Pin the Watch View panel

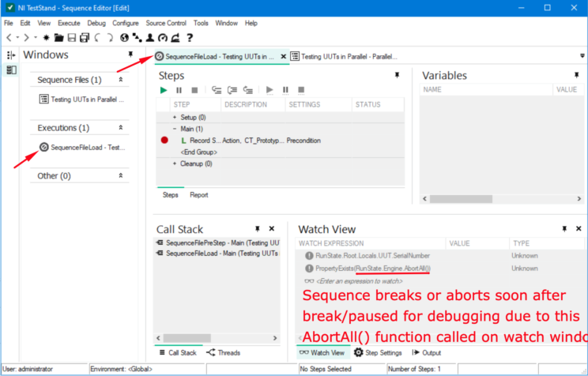(564, 228)
